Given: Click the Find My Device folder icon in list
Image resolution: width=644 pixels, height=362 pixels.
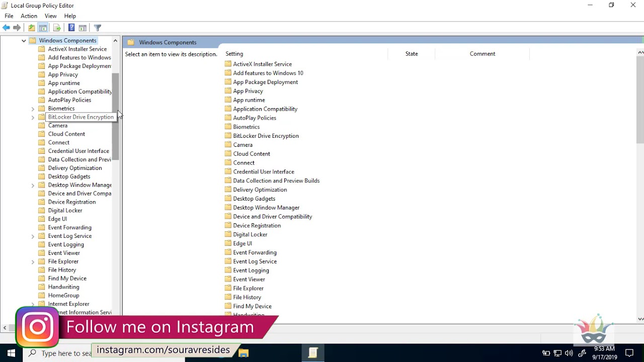Looking at the screenshot, I should pyautogui.click(x=228, y=306).
